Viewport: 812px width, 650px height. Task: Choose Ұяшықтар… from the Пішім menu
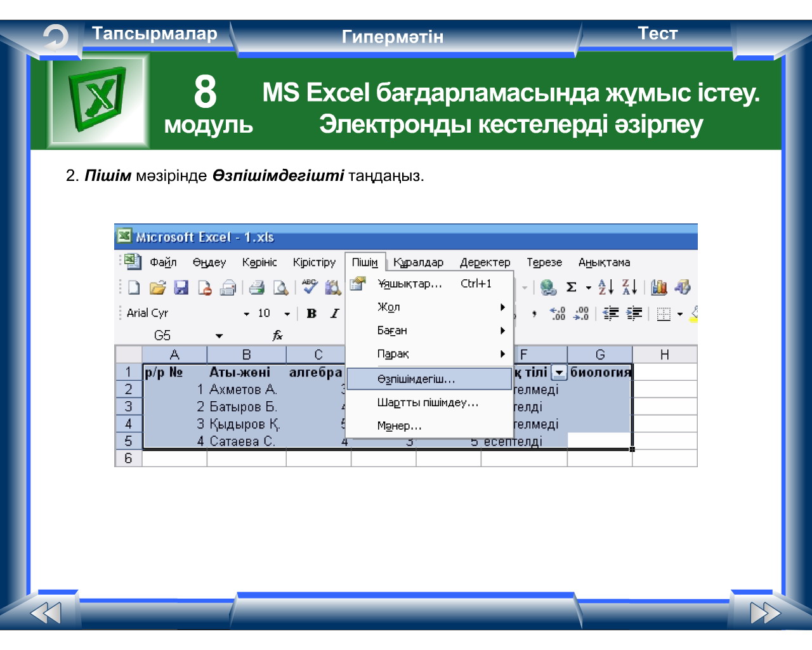pyautogui.click(x=429, y=284)
